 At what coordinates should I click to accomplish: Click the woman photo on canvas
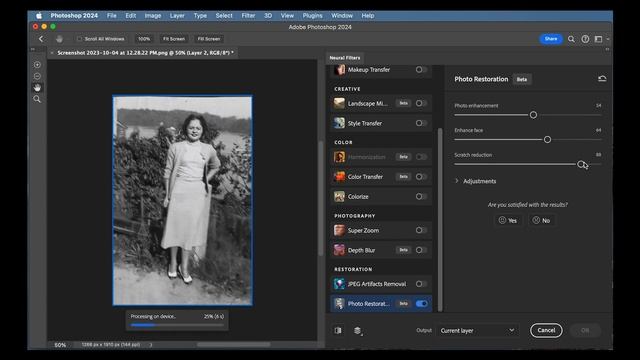(182, 200)
